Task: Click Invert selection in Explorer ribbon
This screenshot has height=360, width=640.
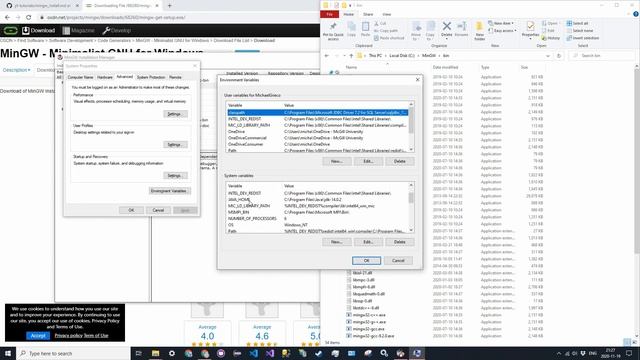Action: (582, 38)
